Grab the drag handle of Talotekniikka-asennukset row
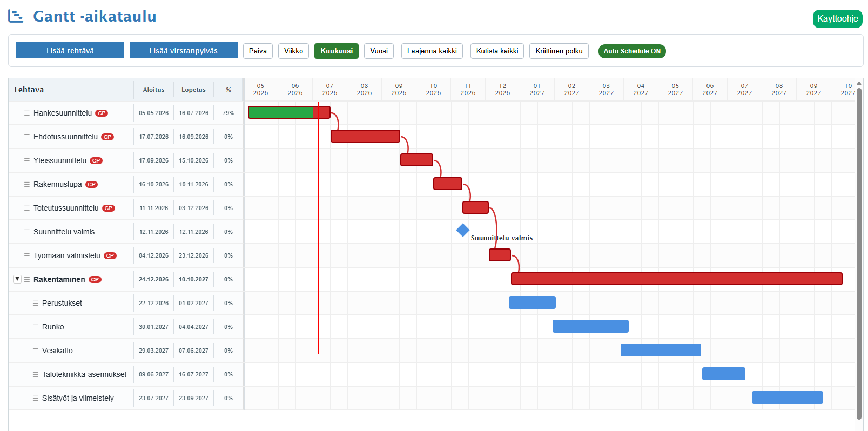This screenshot has width=868, height=431. tap(36, 374)
